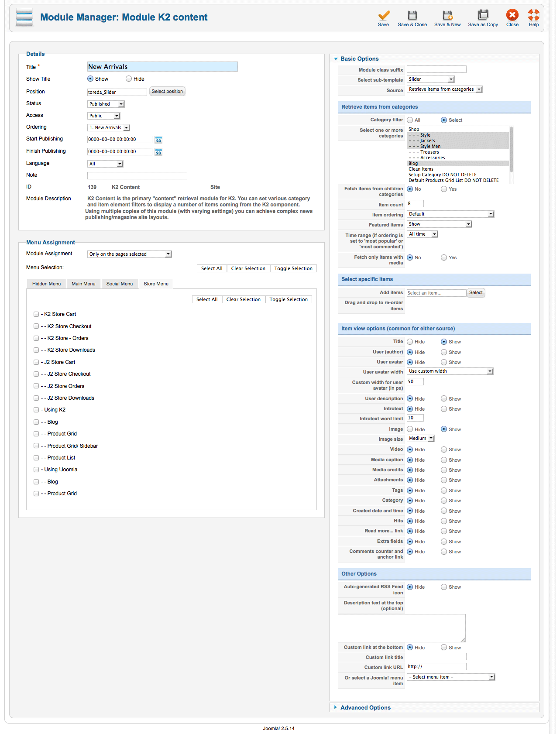560x734 pixels.
Task: Select Clean Items in categories list
Action: click(x=458, y=169)
